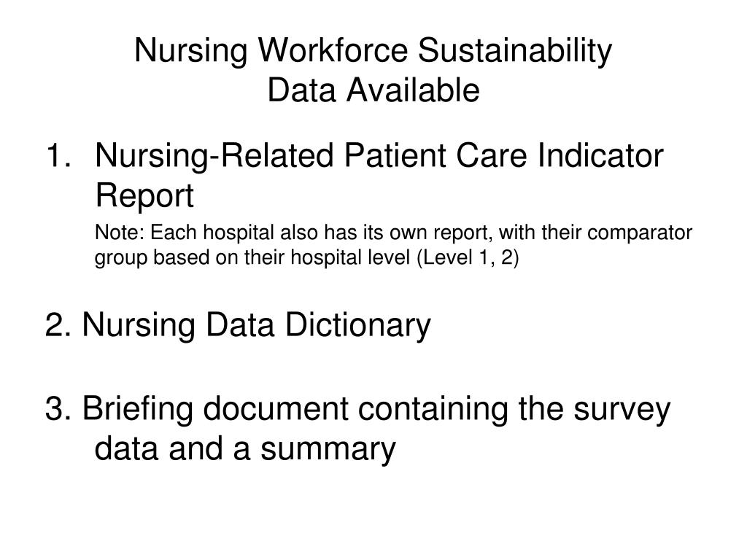Click the word 'Report' under item one
Image resolution: width=747 pixels, height=560 pixels.
pos(144,196)
